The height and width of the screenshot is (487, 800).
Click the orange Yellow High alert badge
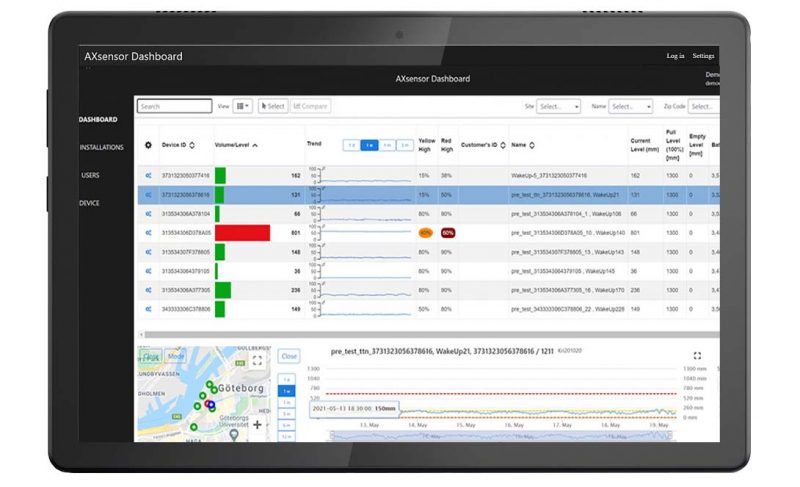coord(425,233)
